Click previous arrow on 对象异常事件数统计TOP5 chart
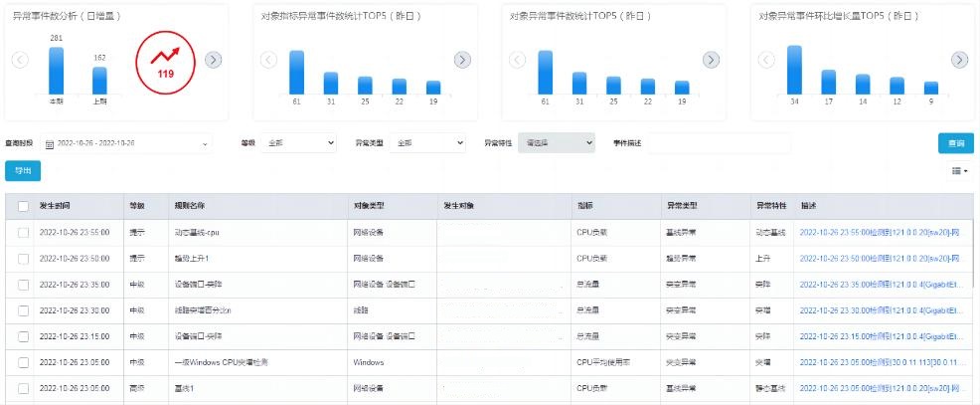Screen dimensions: 980x405 click(517, 60)
